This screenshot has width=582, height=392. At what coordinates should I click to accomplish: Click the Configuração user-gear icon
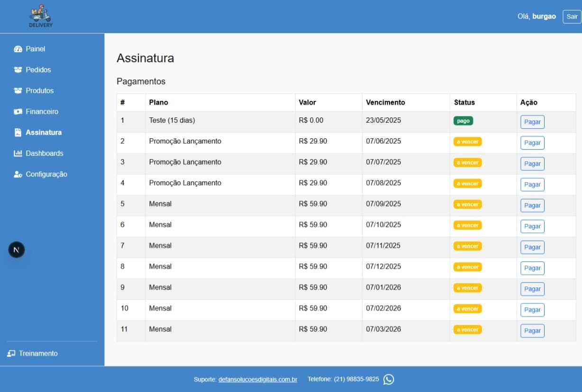[x=18, y=174]
